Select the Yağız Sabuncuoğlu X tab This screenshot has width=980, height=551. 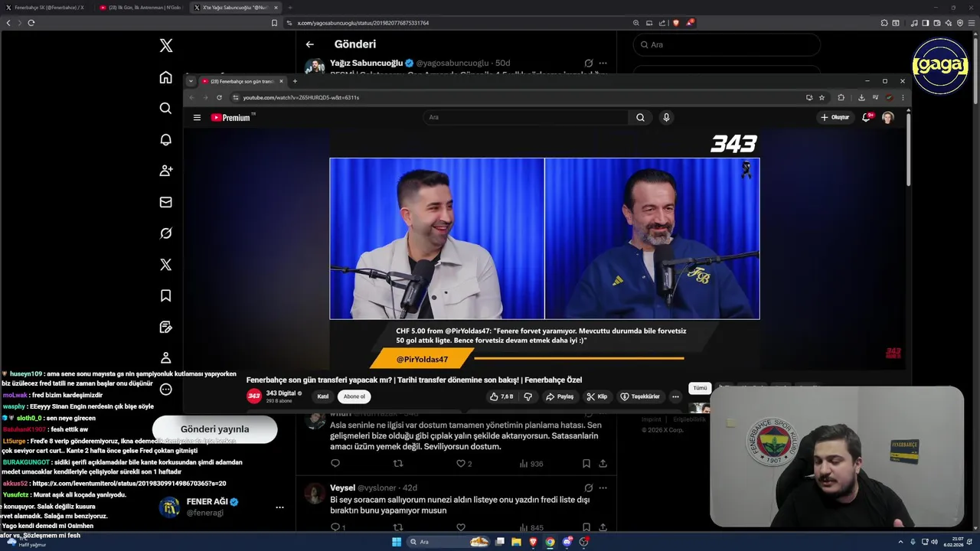click(x=235, y=8)
